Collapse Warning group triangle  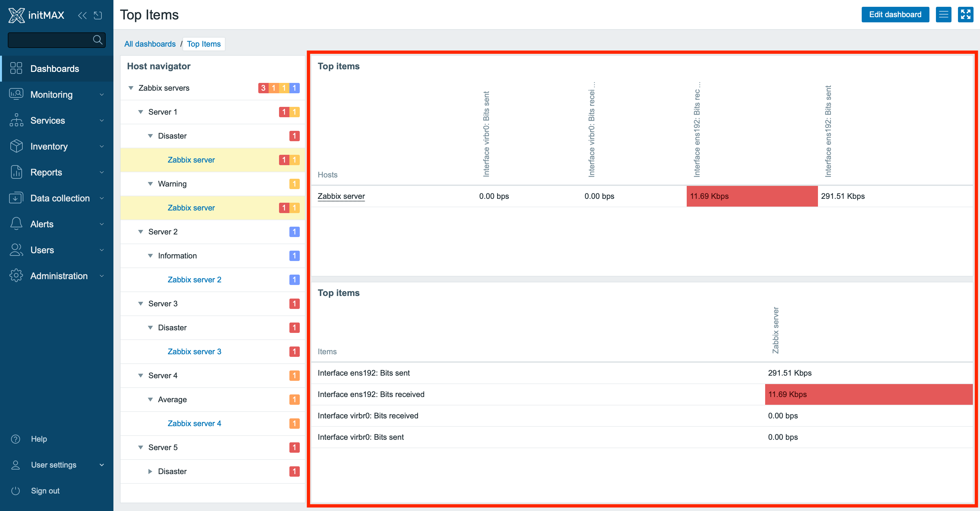pyautogui.click(x=150, y=184)
